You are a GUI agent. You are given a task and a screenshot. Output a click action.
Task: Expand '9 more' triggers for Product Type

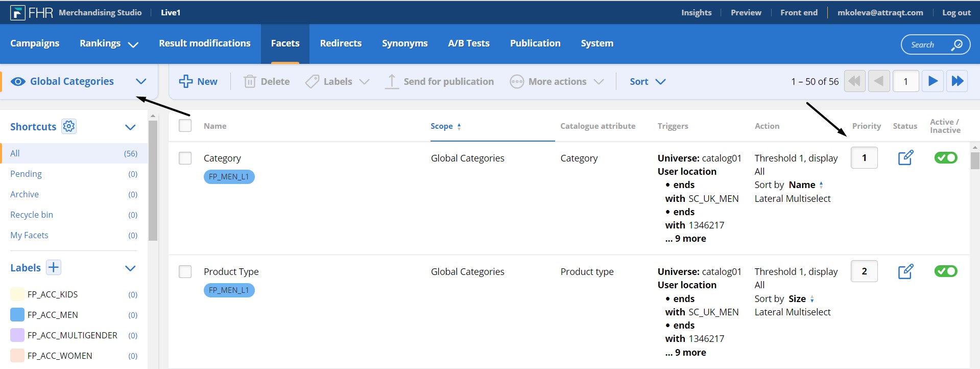pyautogui.click(x=686, y=353)
